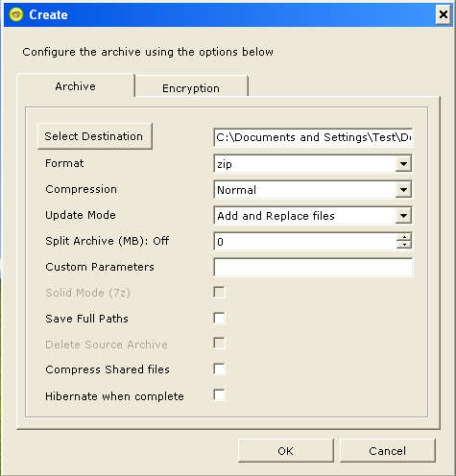This screenshot has width=456, height=476.
Task: Click the Cancel button
Action: click(x=387, y=451)
